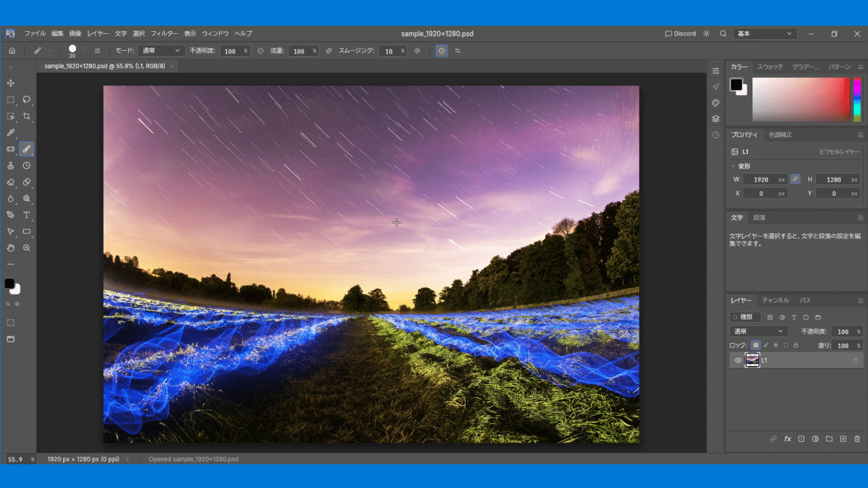Screen dimensions: 868x488
Task: Switch to the チャンネル tab
Action: tap(775, 300)
